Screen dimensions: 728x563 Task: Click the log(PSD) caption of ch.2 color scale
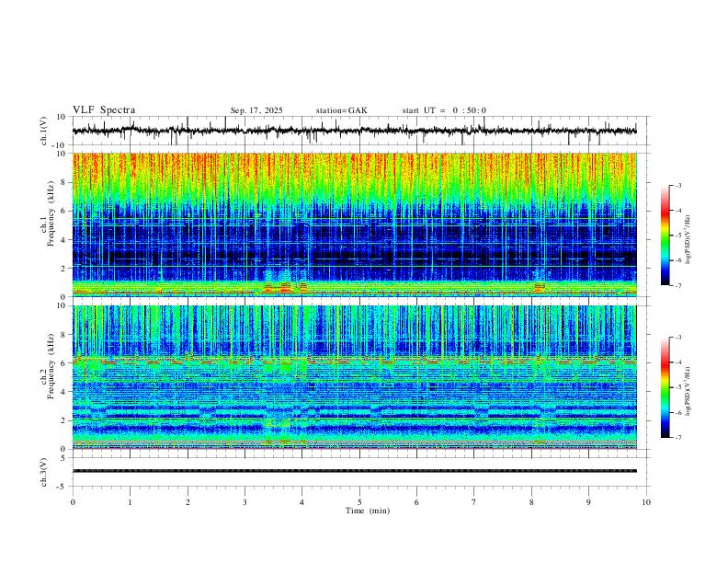pos(688,391)
